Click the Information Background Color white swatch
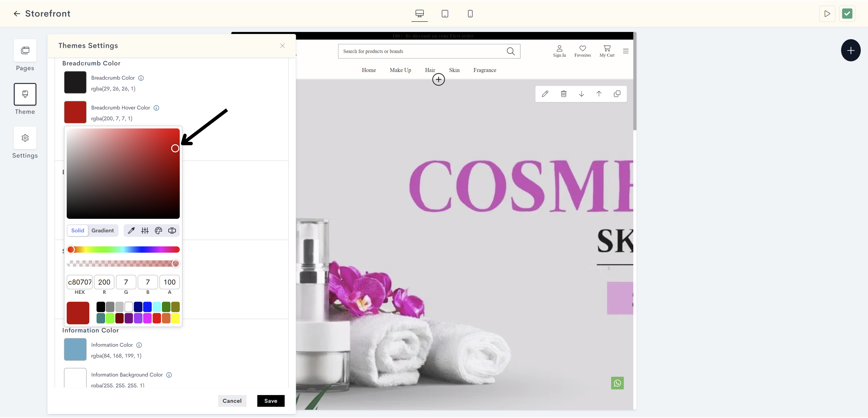This screenshot has width=868, height=418. [x=75, y=378]
